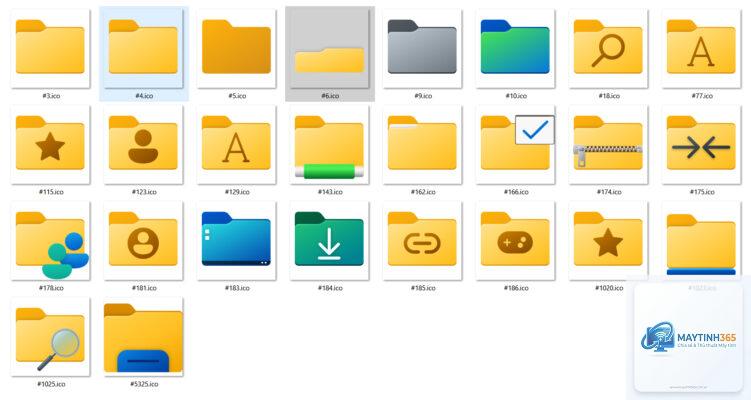751x400 pixels.
Task: Click the file name "#143.ico"
Action: point(330,192)
